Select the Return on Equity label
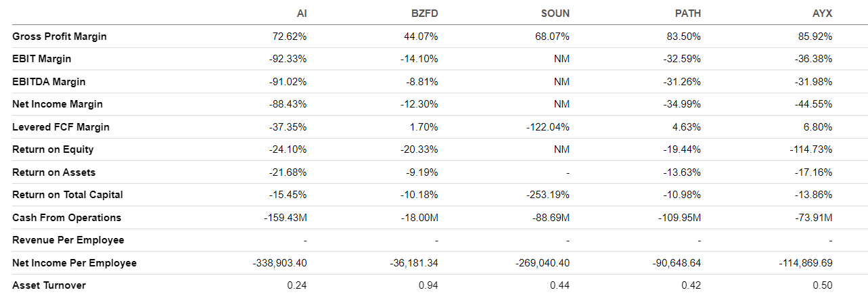Screen dimensions: 868x307 click(x=53, y=149)
